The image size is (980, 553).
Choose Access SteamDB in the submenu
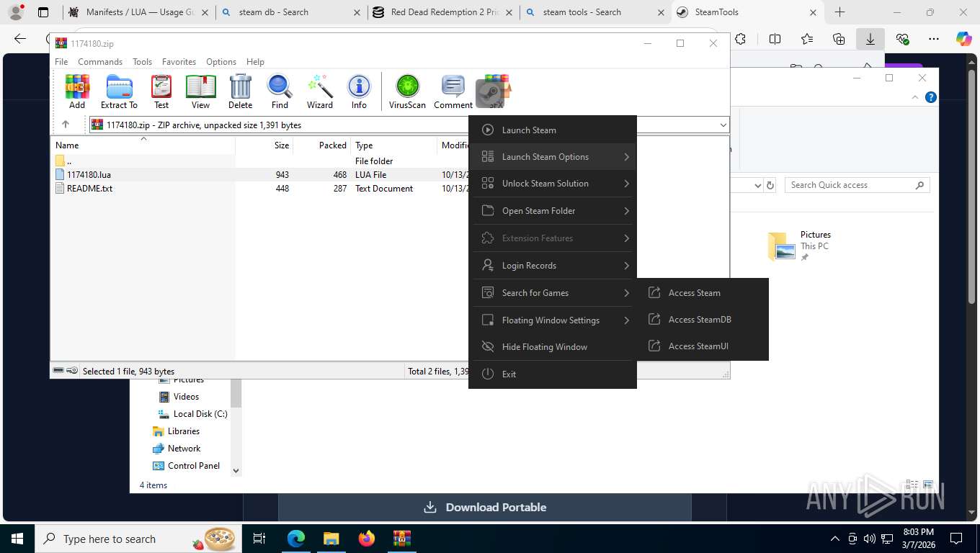(x=703, y=319)
